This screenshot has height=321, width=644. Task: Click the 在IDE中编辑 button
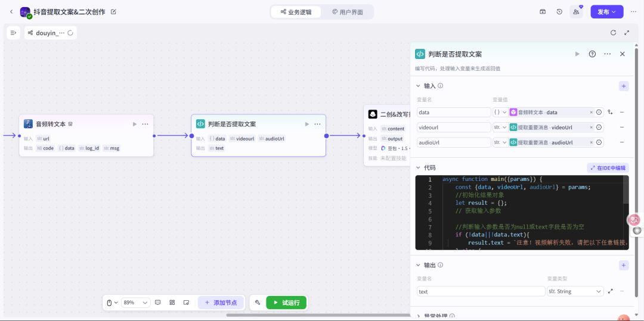click(x=608, y=168)
